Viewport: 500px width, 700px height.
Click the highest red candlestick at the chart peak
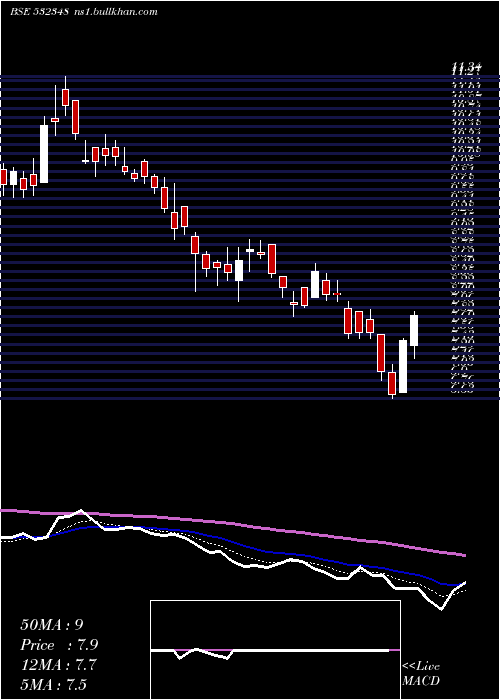(x=66, y=97)
